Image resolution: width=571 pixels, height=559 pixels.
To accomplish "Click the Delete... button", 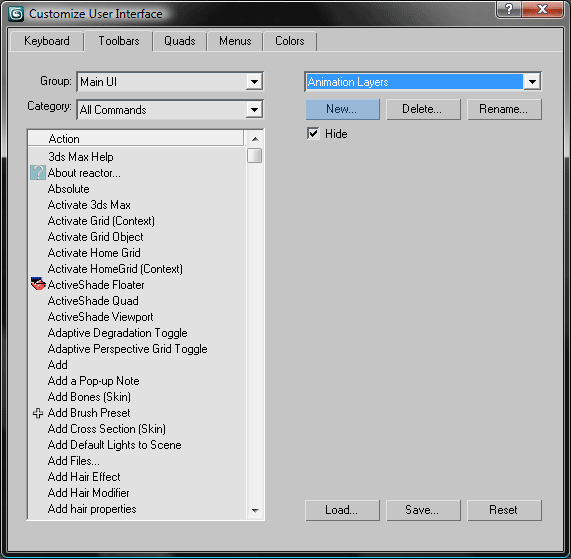I will coord(423,109).
